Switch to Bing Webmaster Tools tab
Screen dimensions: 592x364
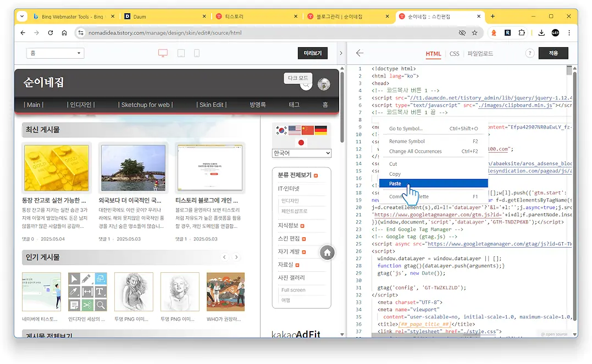click(74, 16)
